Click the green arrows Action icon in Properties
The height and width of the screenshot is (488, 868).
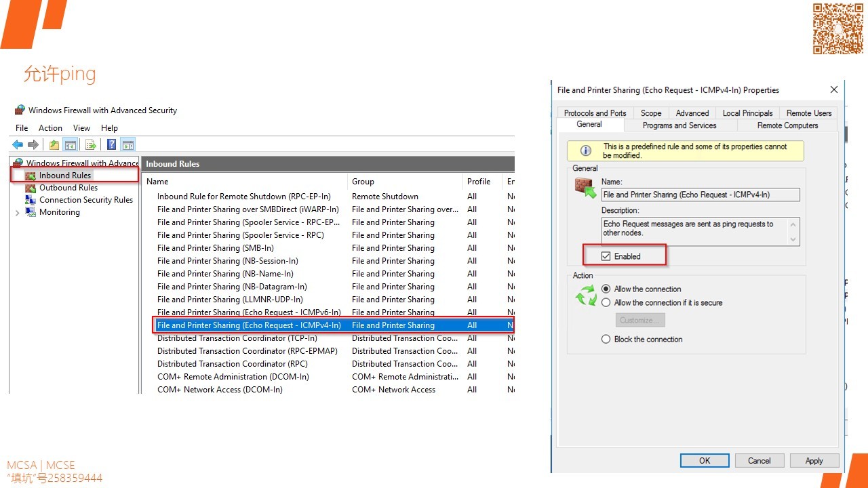pyautogui.click(x=586, y=296)
